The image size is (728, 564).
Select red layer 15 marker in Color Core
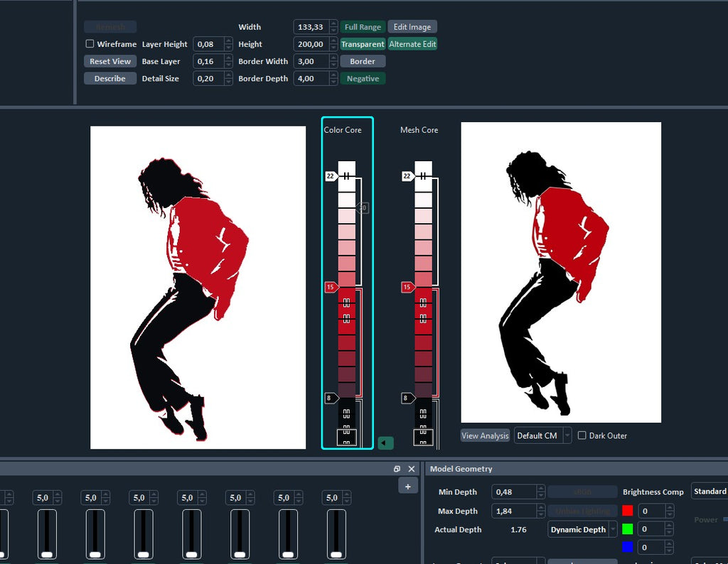pyautogui.click(x=331, y=287)
